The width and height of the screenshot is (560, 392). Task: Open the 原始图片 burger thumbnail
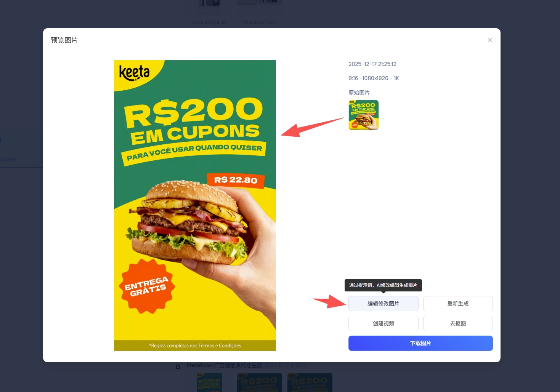pos(364,115)
